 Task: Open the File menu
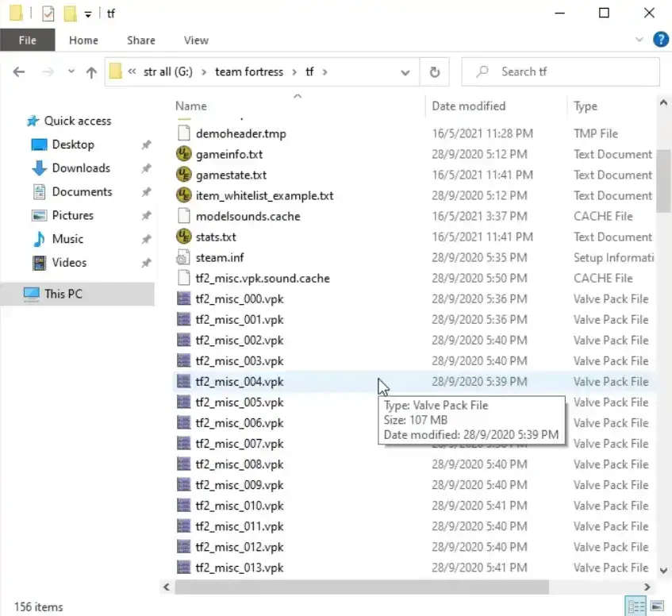(x=27, y=40)
